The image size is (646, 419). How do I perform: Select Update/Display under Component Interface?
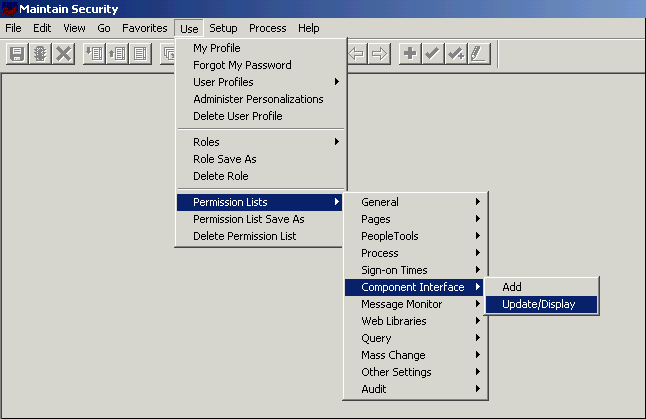click(x=541, y=304)
